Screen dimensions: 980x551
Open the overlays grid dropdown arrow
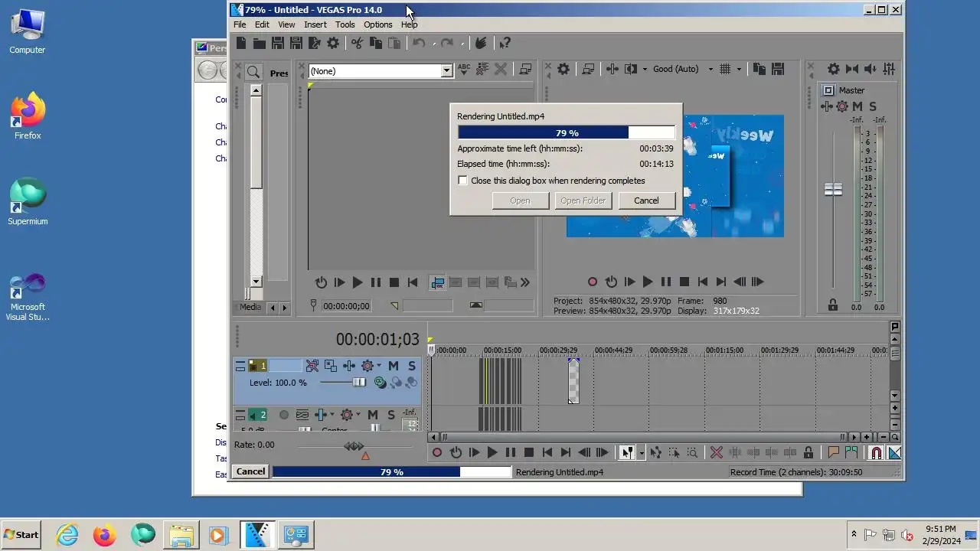point(739,69)
